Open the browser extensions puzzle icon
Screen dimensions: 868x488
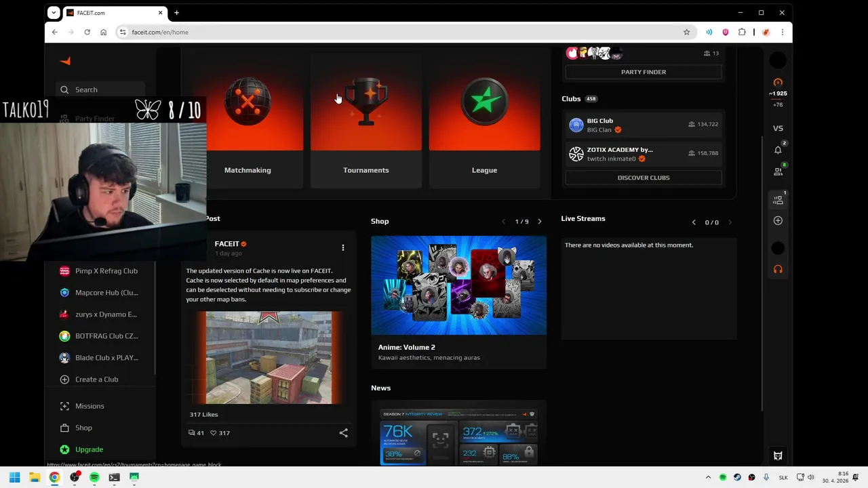pos(742,32)
